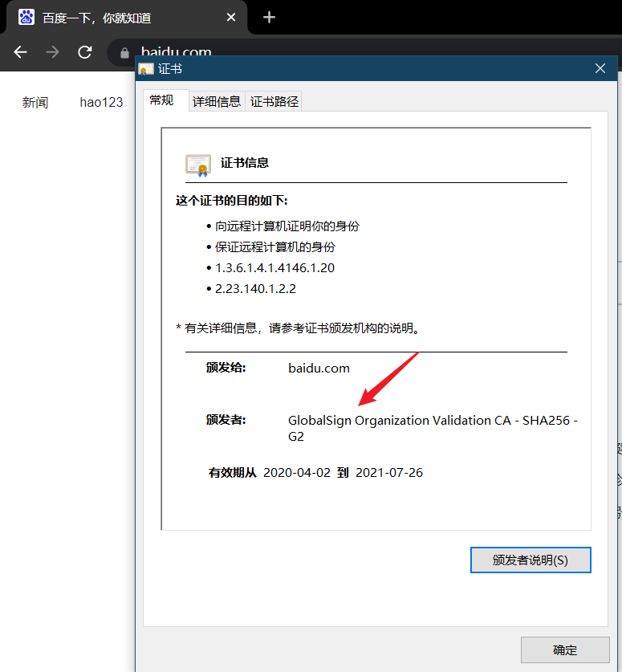Open the hao123 link on Baidu page

(x=101, y=103)
